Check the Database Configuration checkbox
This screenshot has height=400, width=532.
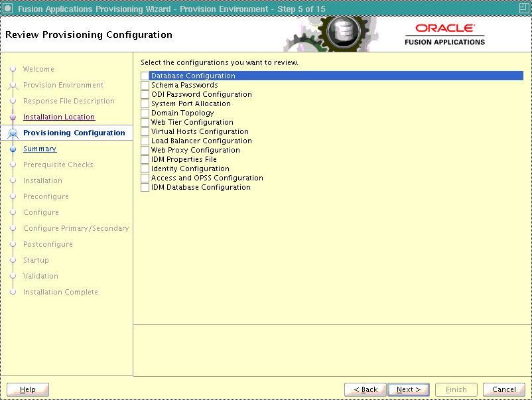145,76
